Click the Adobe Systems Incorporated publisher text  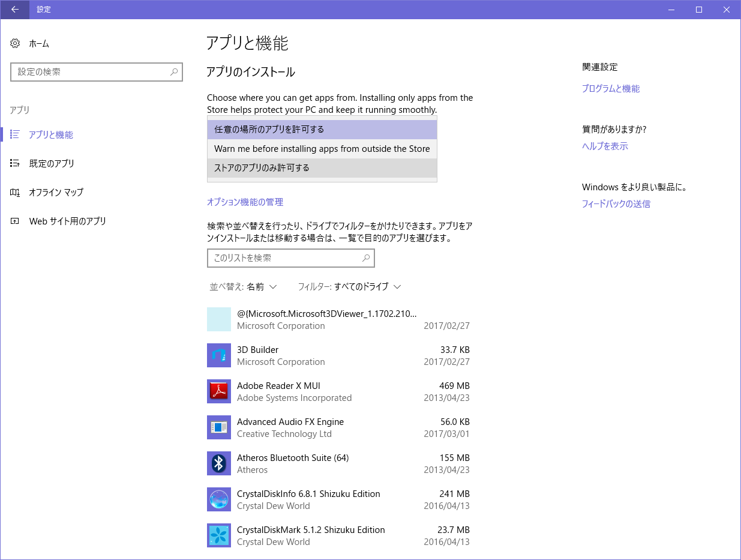294,398
